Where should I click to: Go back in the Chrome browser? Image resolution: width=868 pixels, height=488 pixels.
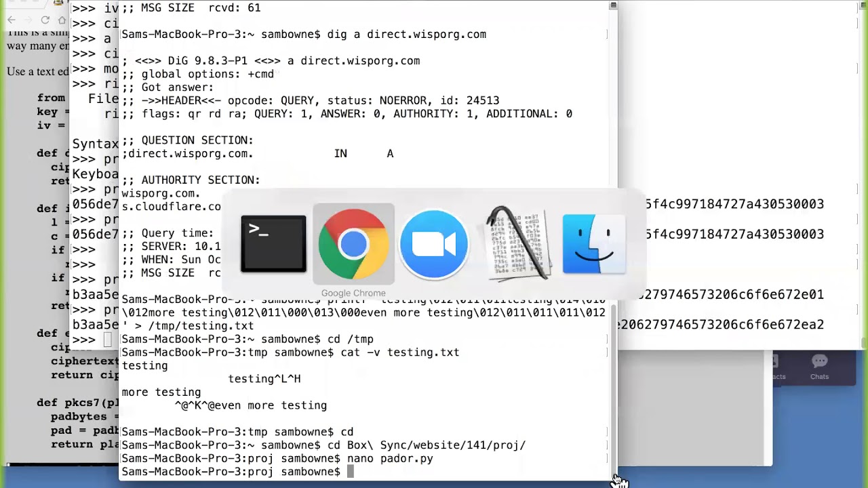coord(12,20)
